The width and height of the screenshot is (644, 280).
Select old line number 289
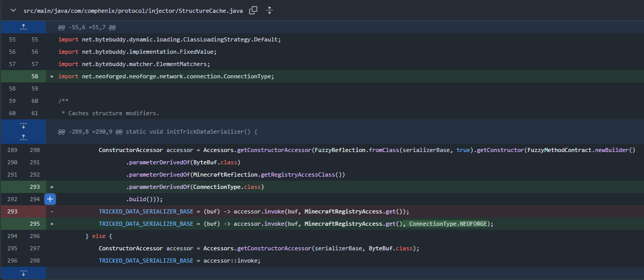click(x=12, y=150)
